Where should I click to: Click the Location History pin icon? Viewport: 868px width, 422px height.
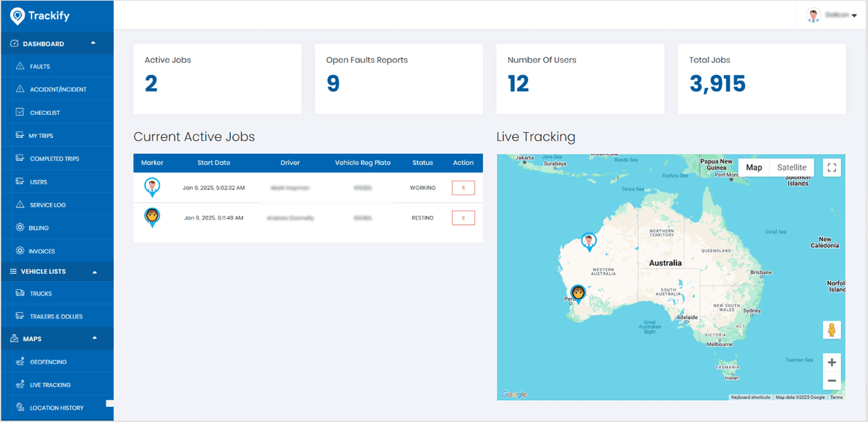[20, 408]
